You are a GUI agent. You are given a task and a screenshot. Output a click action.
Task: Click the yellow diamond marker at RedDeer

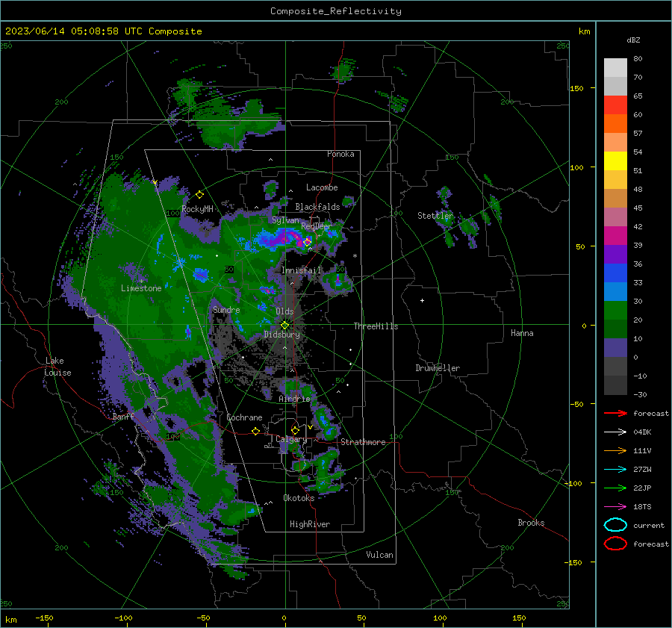click(x=307, y=242)
